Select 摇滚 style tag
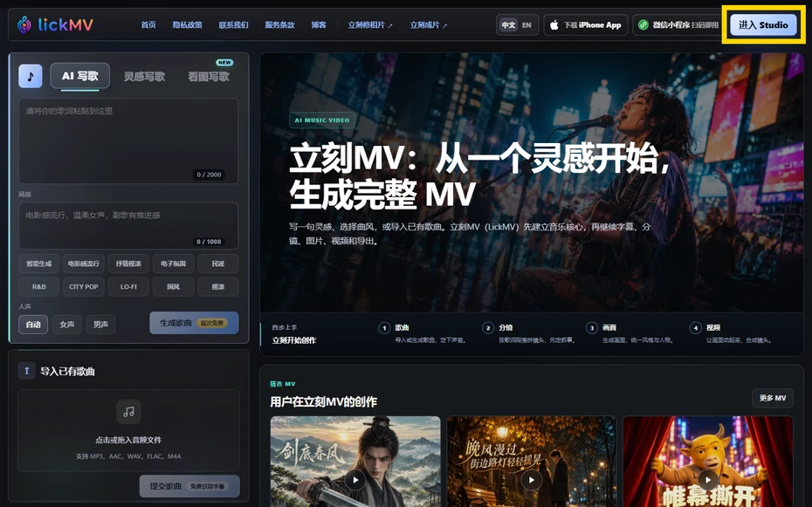 click(218, 286)
